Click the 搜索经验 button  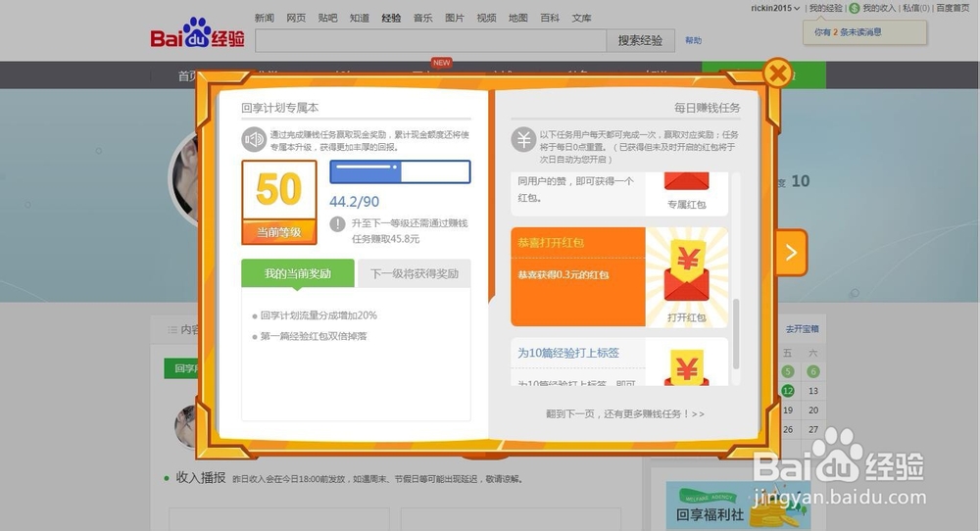640,40
